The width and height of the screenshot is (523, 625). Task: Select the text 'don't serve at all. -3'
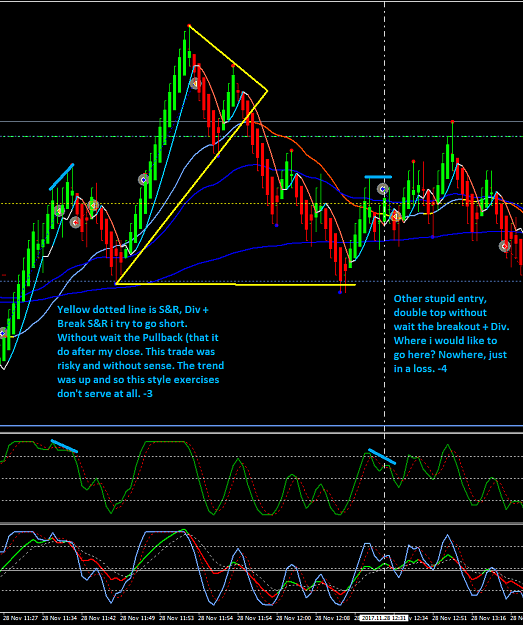(105, 393)
